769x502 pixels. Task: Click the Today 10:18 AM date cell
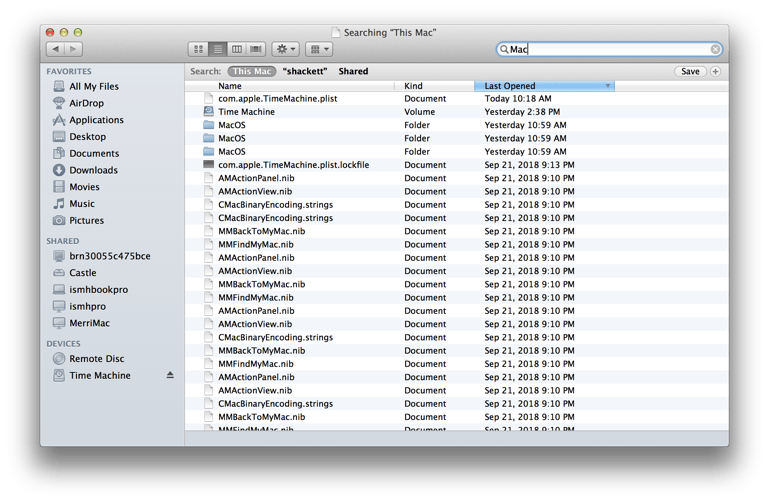(518, 99)
